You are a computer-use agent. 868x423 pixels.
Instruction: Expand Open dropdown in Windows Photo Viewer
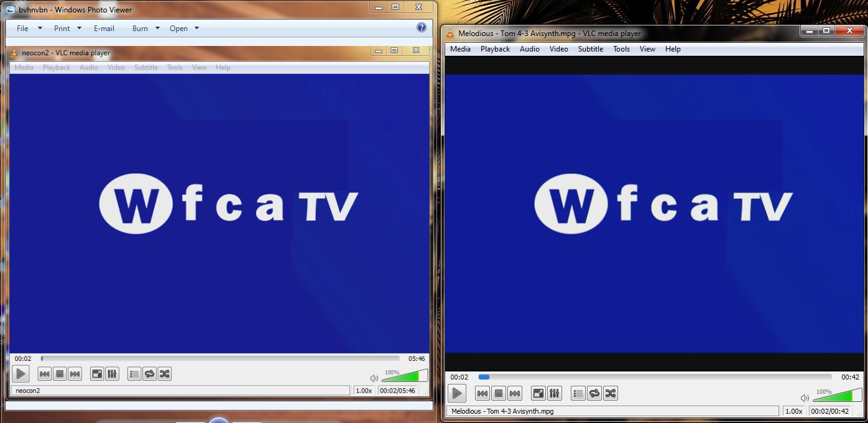tap(196, 29)
